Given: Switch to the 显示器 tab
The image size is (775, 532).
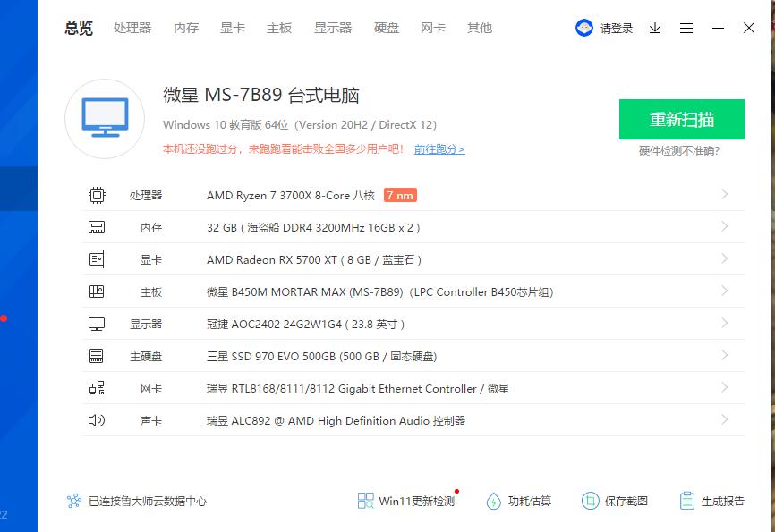Looking at the screenshot, I should (333, 28).
